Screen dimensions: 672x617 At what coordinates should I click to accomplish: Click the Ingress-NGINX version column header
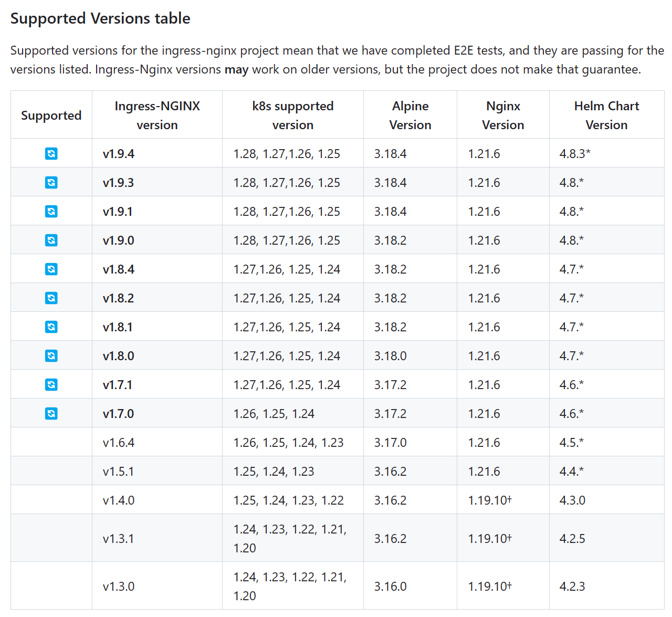point(157,115)
